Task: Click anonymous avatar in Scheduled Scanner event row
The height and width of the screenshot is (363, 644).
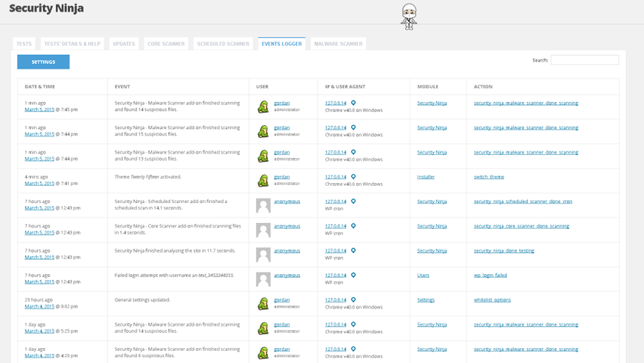Action: 263,205
